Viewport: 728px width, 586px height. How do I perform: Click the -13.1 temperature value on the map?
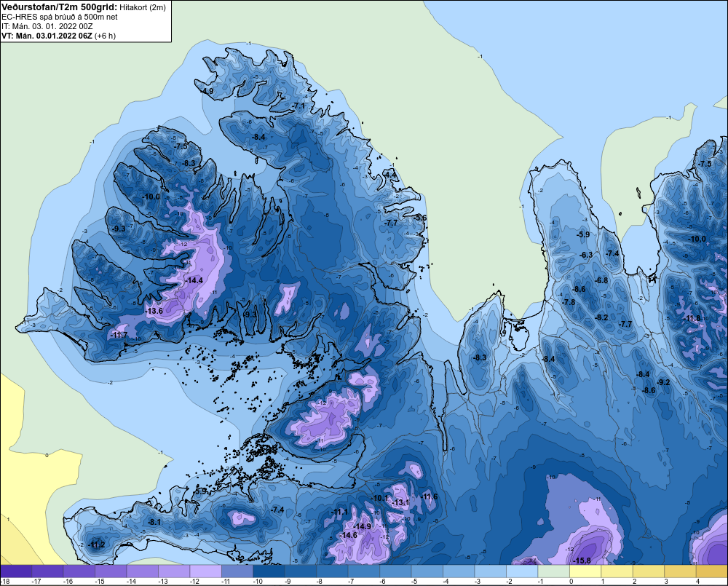coord(400,503)
